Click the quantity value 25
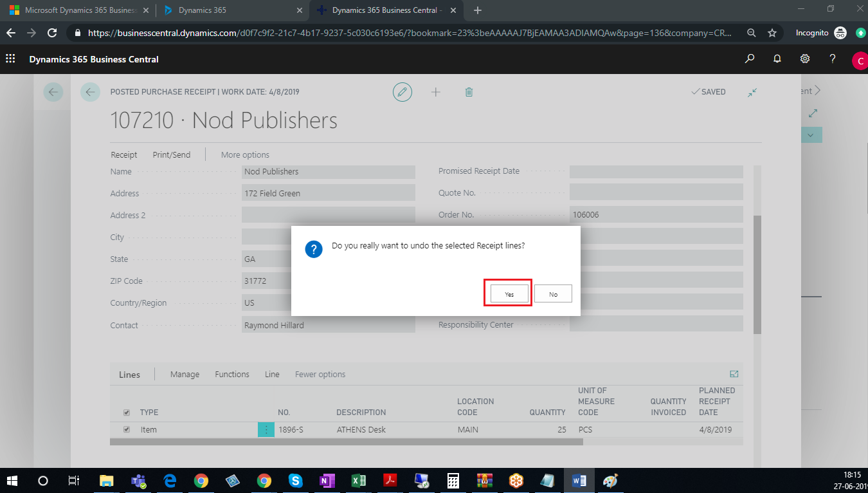 click(561, 429)
